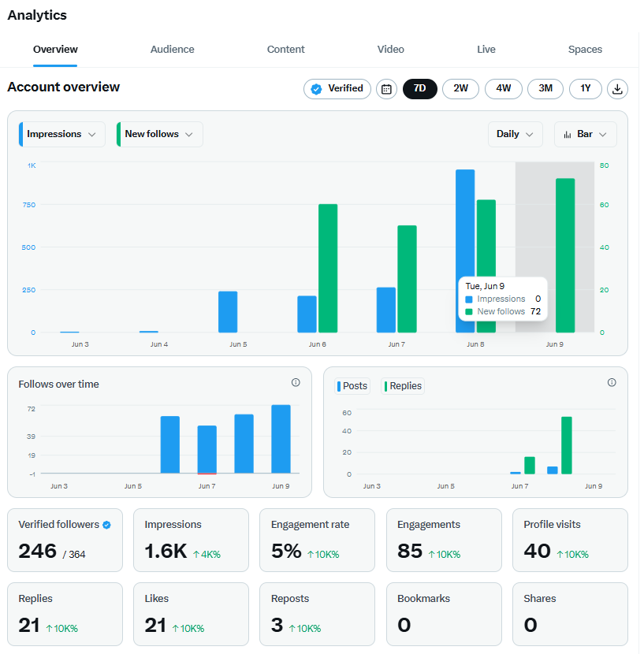Open the Bar chart type dropdown

(585, 134)
